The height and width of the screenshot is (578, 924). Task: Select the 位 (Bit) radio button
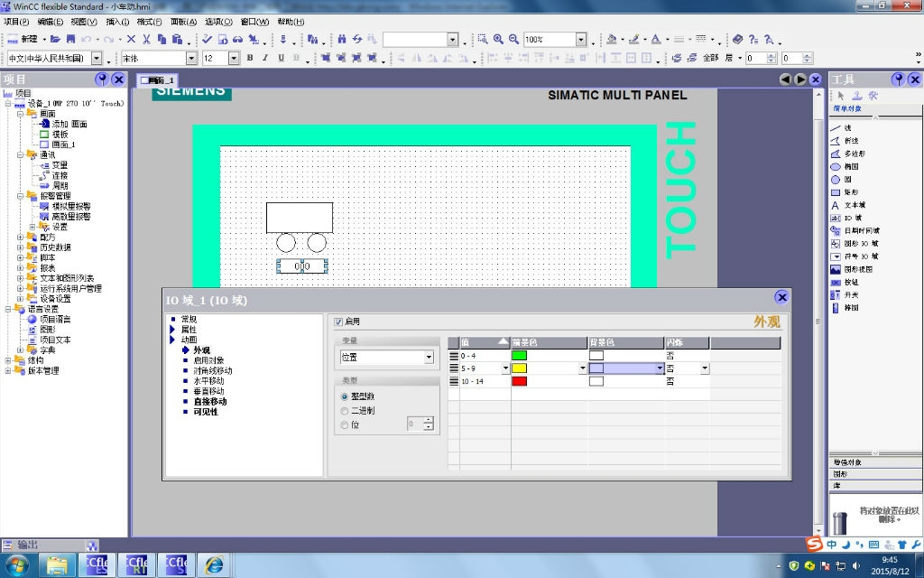(x=345, y=424)
